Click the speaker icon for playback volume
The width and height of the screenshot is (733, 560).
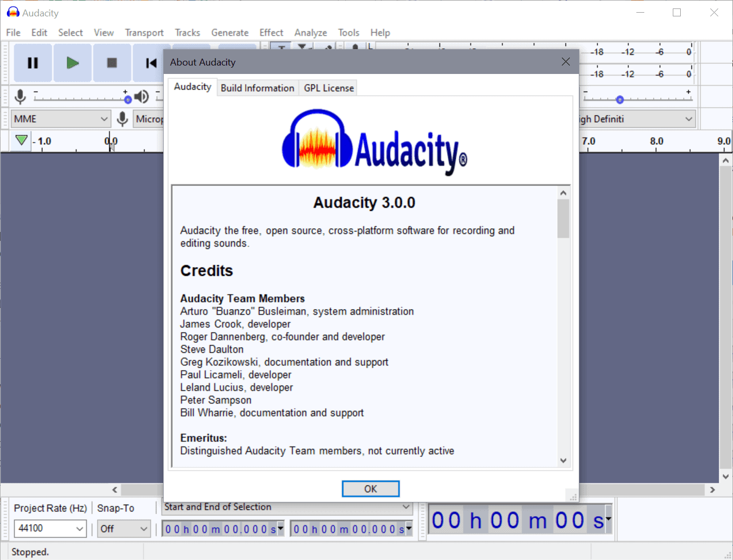tap(141, 97)
